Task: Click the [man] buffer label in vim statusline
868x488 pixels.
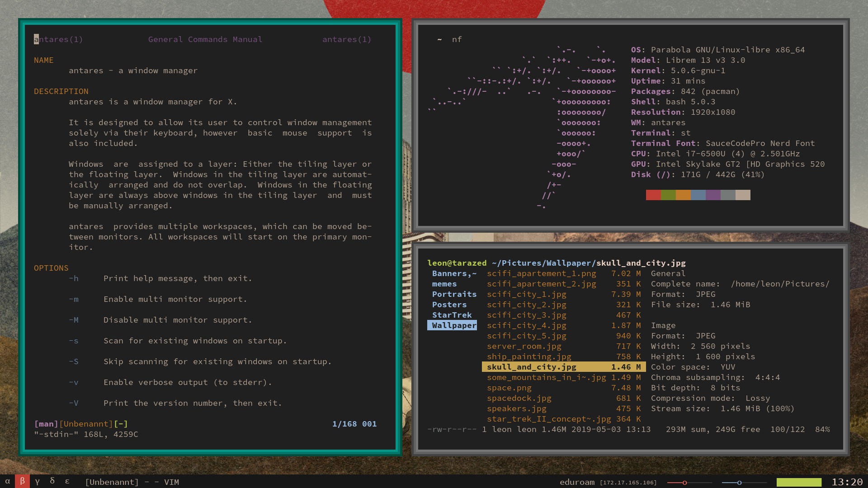Action: click(46, 424)
